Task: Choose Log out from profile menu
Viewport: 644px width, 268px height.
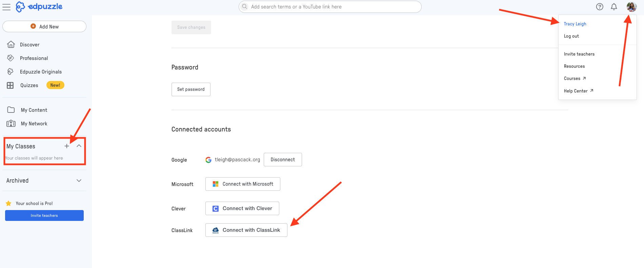Action: click(x=571, y=36)
